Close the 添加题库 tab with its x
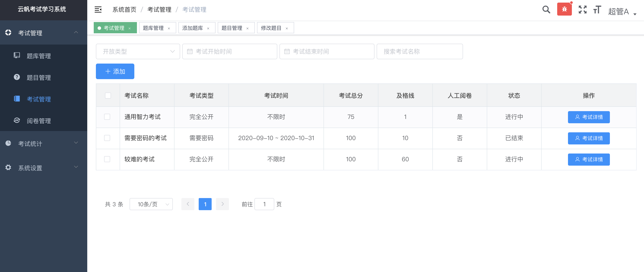 208,28
